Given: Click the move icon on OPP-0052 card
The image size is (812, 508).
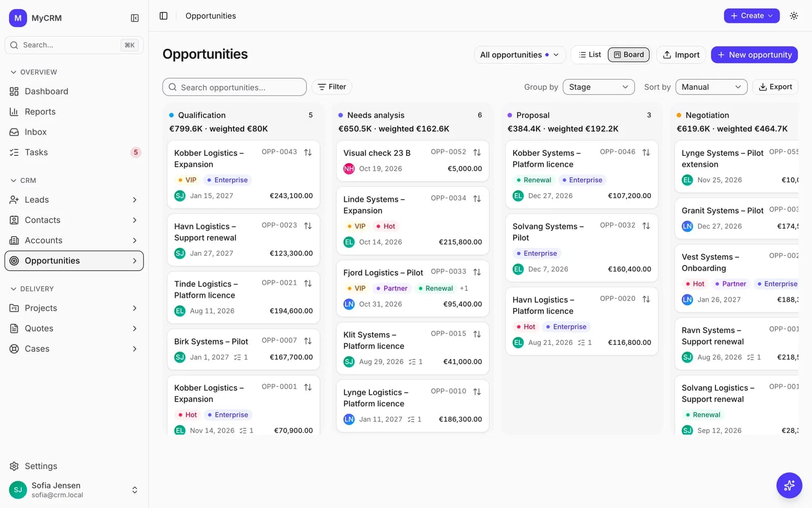Looking at the screenshot, I should 477,152.
